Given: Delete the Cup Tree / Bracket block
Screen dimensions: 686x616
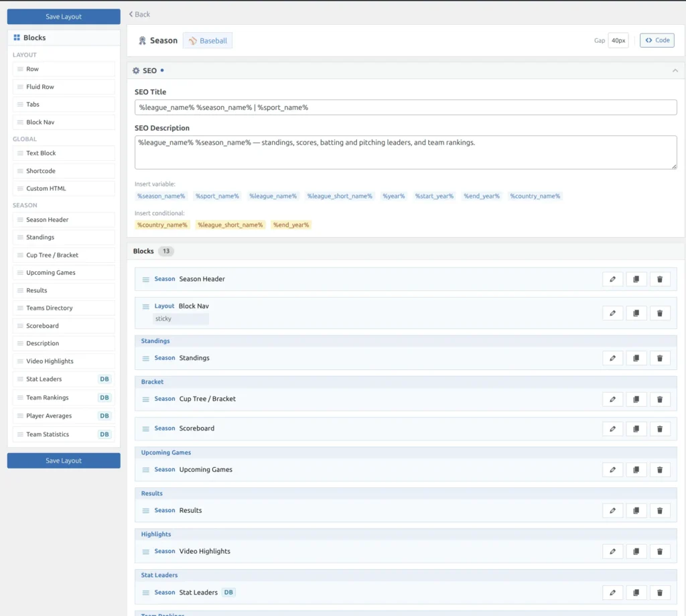Looking at the screenshot, I should [x=660, y=399].
